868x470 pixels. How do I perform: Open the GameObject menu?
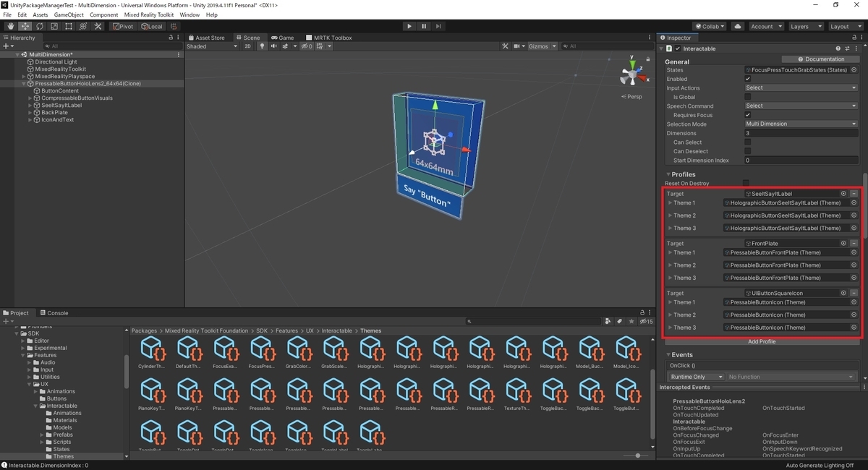(x=67, y=14)
